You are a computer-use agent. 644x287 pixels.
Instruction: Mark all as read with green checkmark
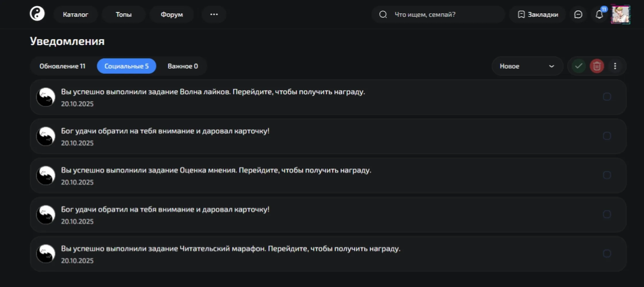(579, 66)
